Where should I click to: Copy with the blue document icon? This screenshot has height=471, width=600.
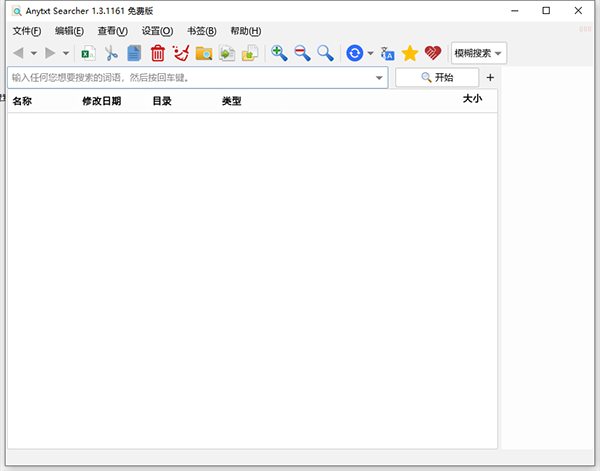(x=134, y=53)
